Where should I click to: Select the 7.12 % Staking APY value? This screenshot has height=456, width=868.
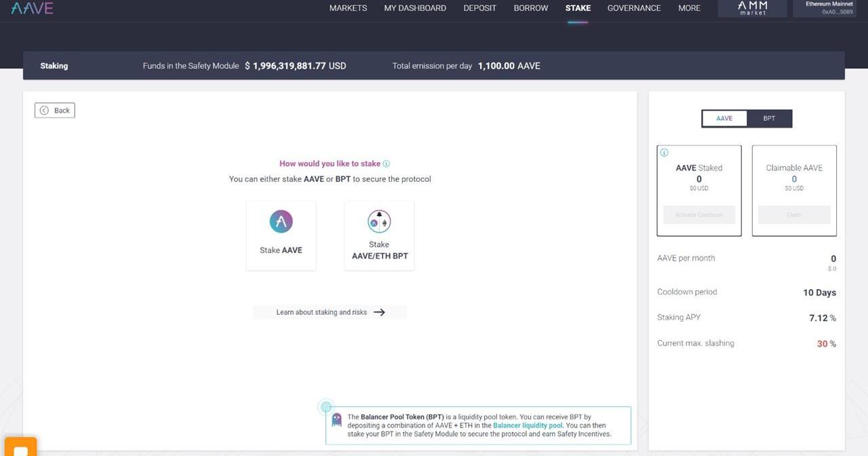tap(823, 318)
